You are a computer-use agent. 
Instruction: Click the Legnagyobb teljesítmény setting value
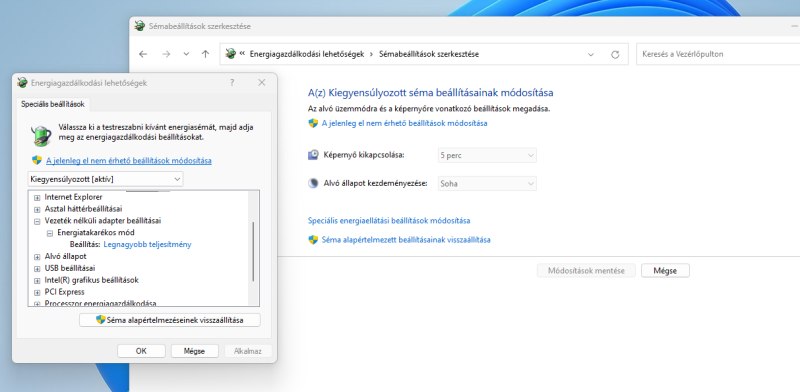(x=147, y=244)
